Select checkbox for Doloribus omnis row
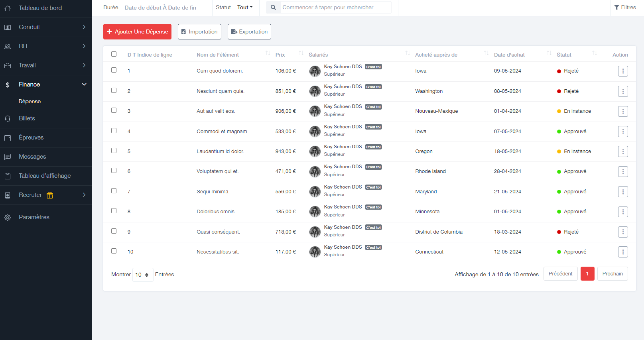 coord(114,211)
